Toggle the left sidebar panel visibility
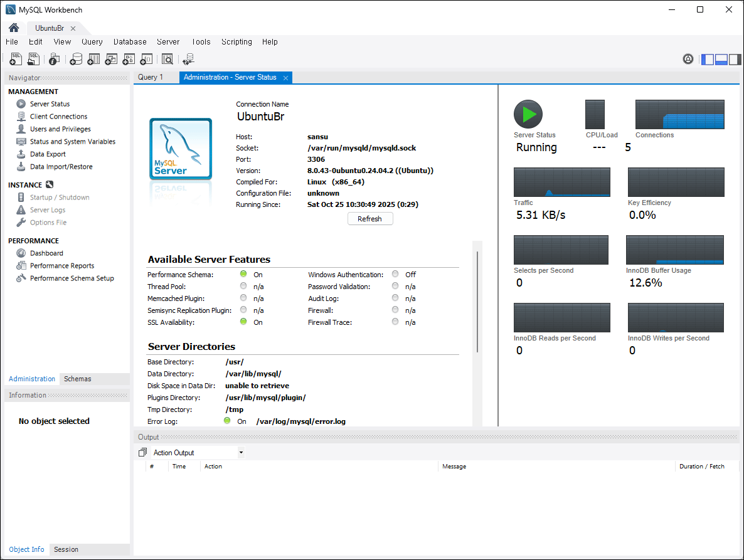Viewport: 744px width, 560px height. [x=708, y=60]
